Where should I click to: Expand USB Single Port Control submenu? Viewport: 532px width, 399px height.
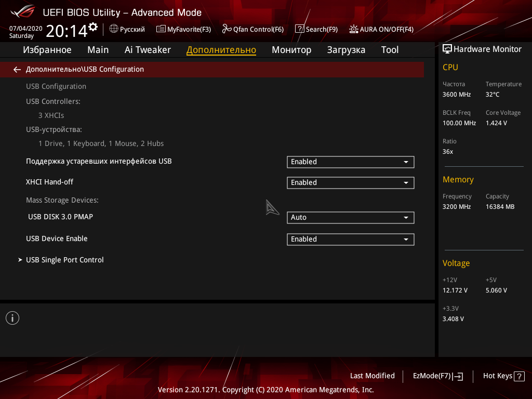65,260
